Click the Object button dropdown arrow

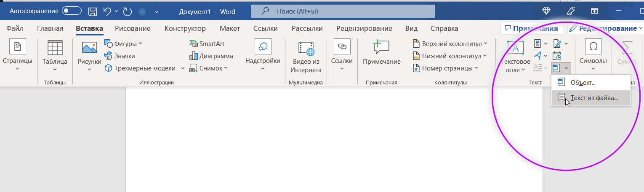click(x=567, y=68)
